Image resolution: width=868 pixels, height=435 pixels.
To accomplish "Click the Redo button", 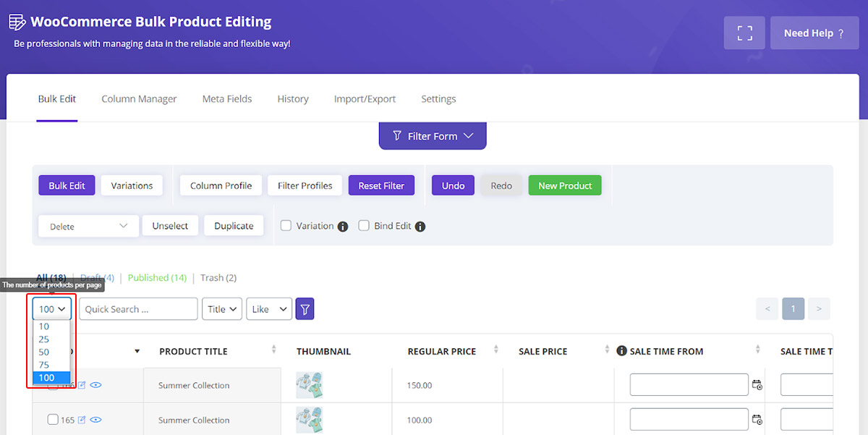I will click(x=501, y=186).
